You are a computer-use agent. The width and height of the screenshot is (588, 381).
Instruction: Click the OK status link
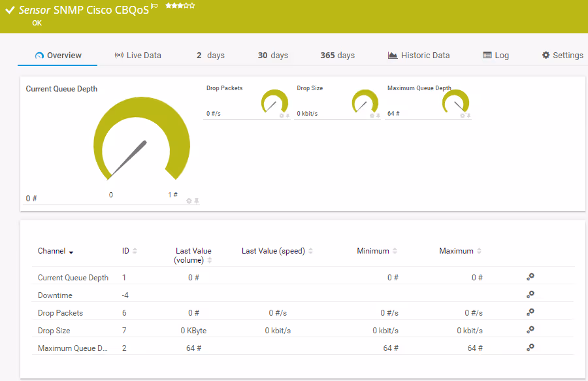click(37, 23)
